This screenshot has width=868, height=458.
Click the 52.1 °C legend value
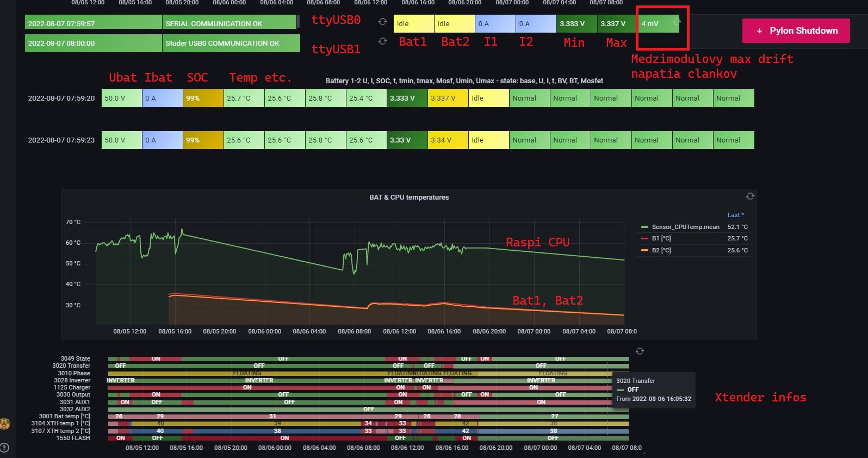(x=737, y=227)
